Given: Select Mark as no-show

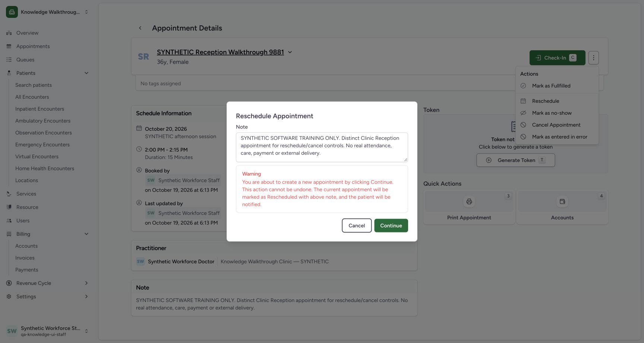Looking at the screenshot, I should coord(557,113).
